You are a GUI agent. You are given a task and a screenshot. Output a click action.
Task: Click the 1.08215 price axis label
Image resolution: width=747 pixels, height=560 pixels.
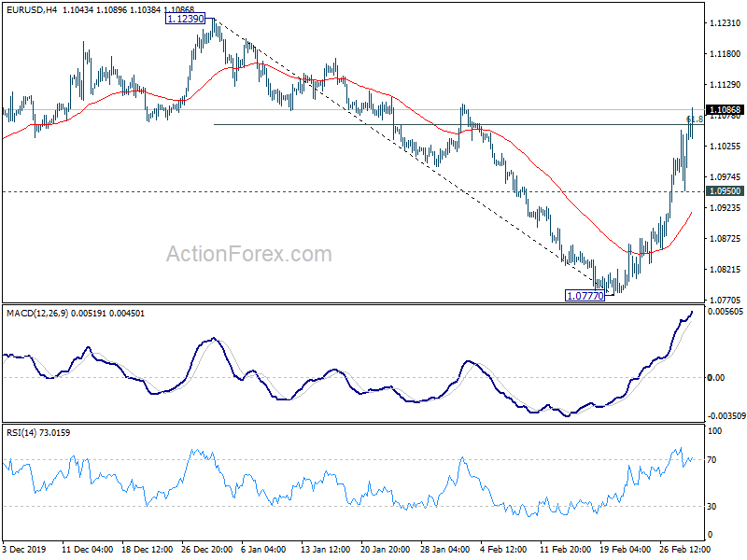pos(726,270)
